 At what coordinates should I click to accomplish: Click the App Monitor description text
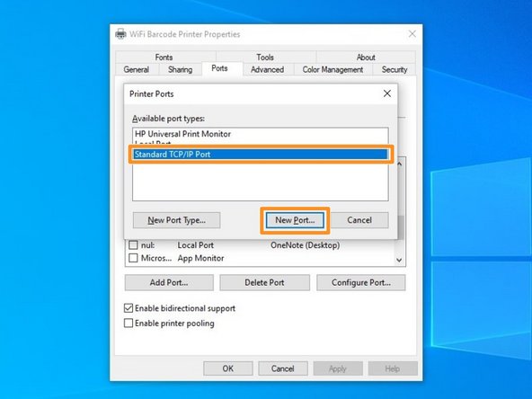200,258
